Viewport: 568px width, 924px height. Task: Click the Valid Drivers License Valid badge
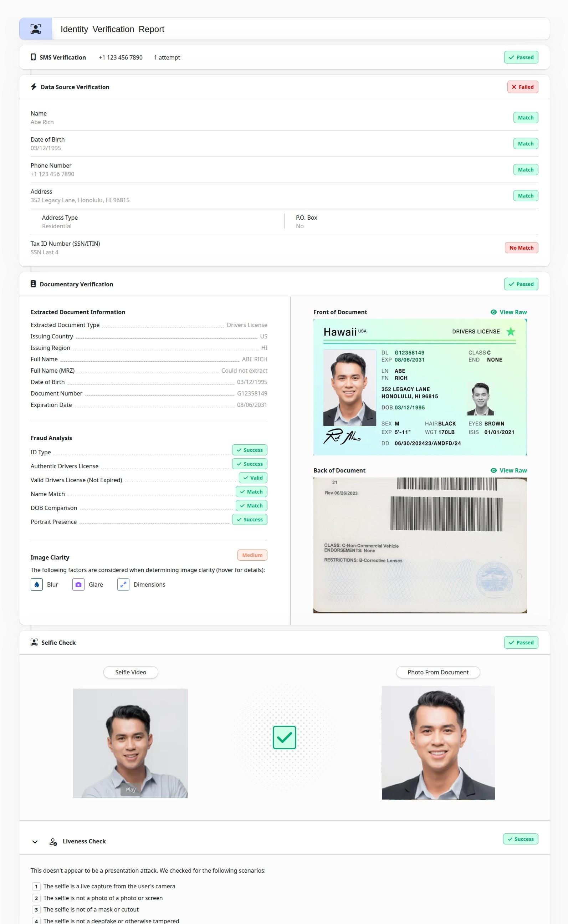(253, 478)
